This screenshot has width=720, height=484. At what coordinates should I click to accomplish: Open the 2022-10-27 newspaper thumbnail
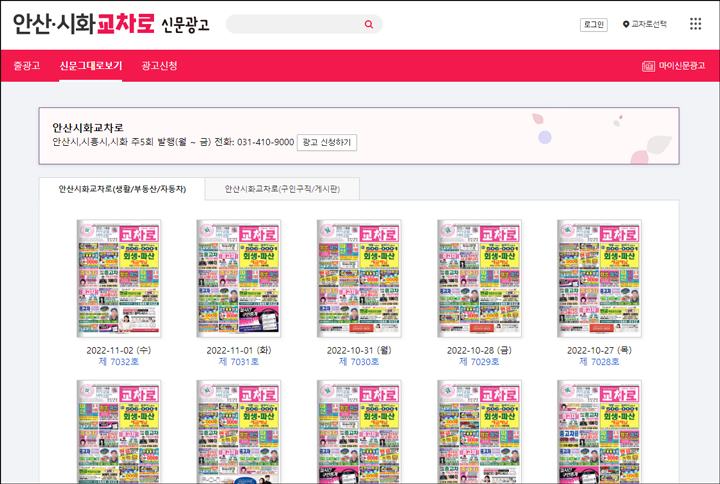(x=599, y=278)
